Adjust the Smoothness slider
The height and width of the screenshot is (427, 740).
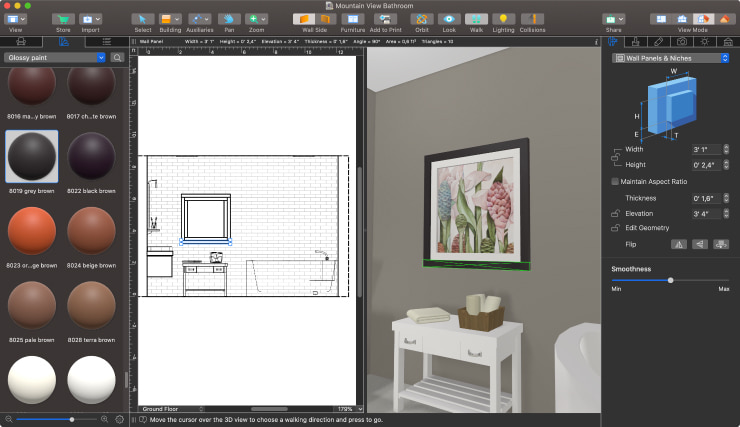(x=670, y=280)
